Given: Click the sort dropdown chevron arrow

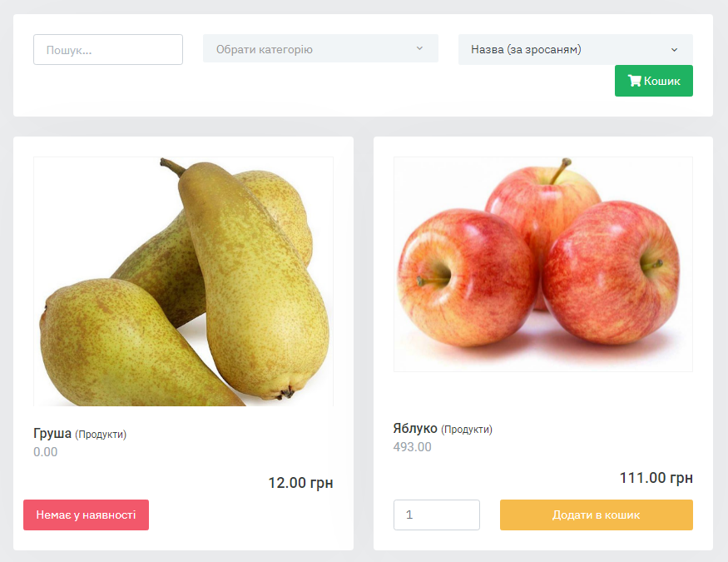Looking at the screenshot, I should pyautogui.click(x=674, y=50).
